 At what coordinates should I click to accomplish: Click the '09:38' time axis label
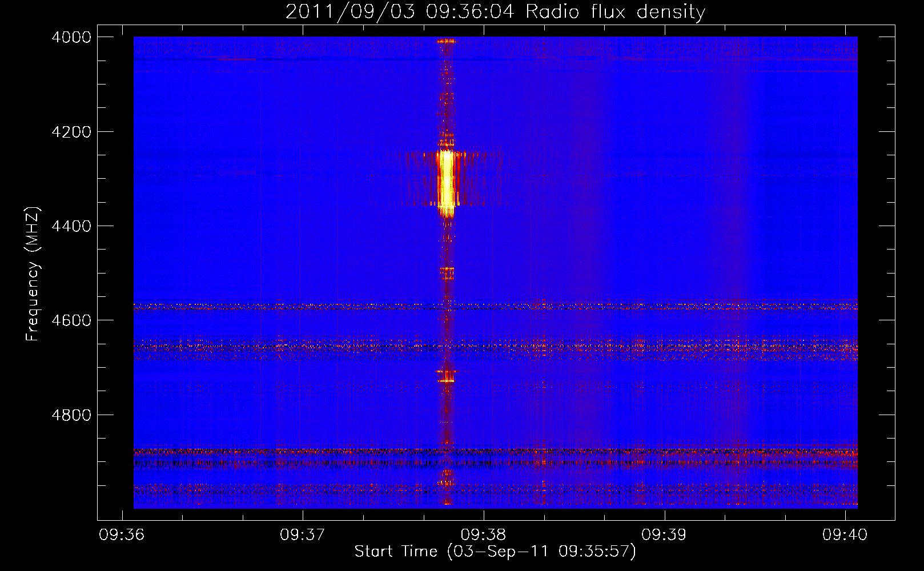point(484,535)
